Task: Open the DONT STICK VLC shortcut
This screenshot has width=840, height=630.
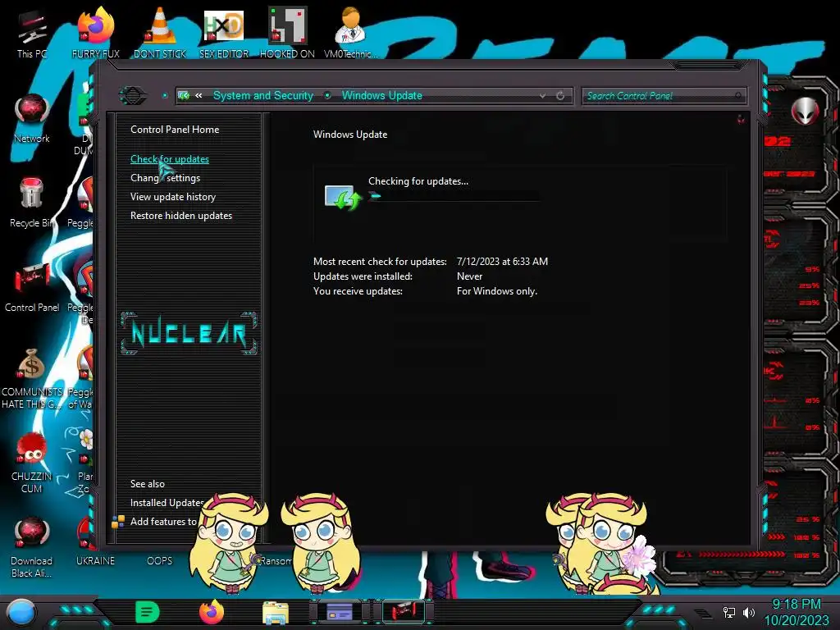Action: click(160, 32)
